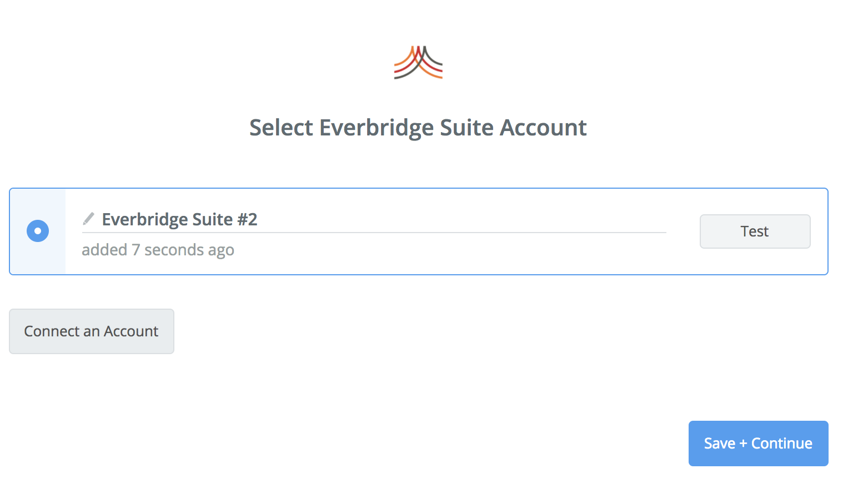
Task: Click the underline beneath the account name
Action: pos(374,233)
